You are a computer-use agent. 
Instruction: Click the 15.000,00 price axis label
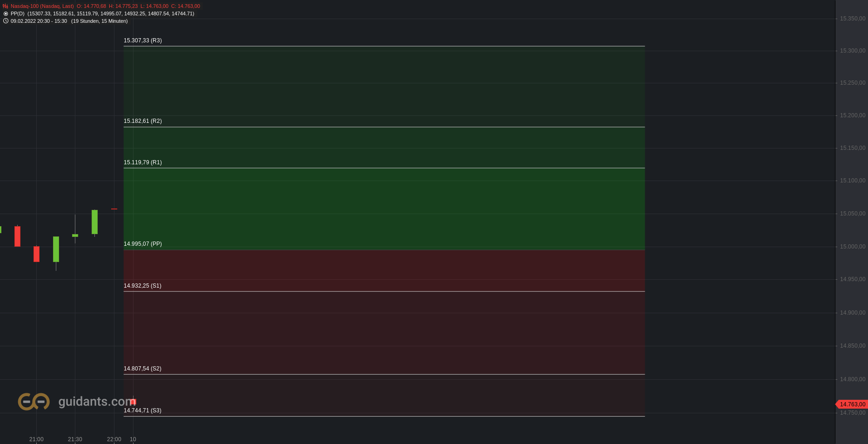[x=853, y=247]
